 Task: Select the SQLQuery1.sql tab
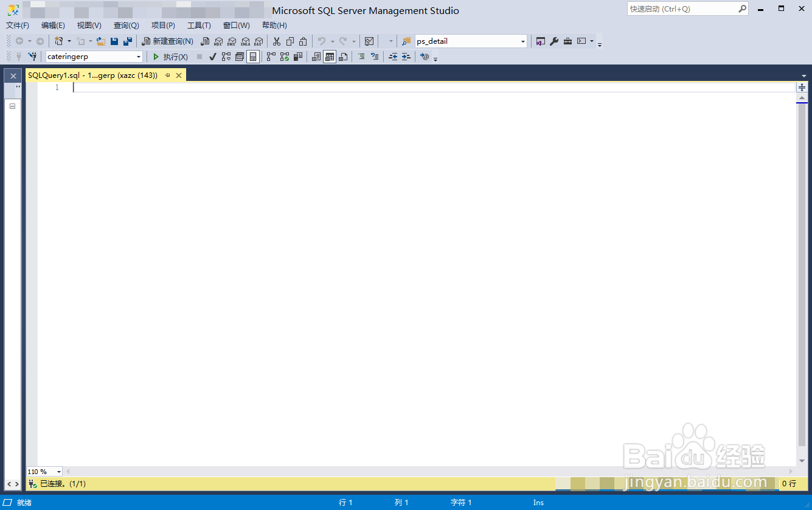pos(92,75)
